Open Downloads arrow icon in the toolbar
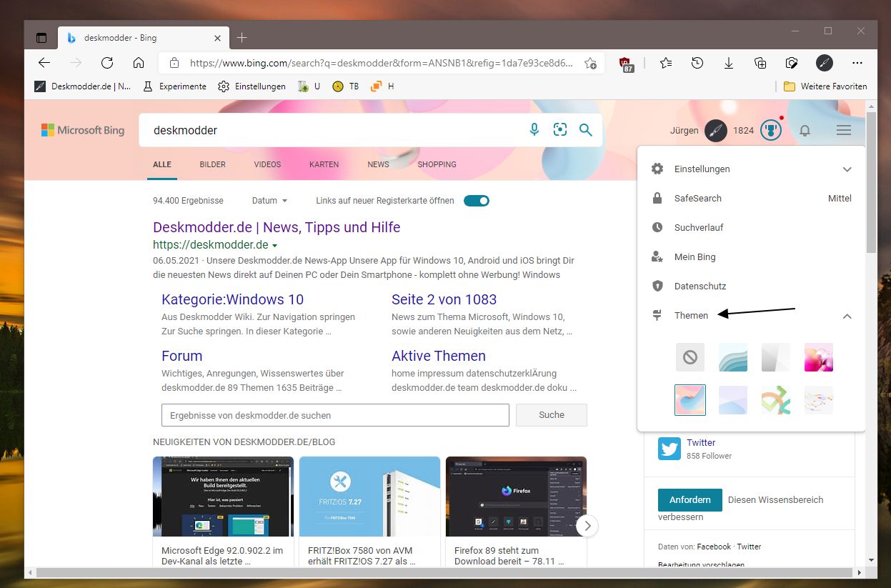This screenshot has width=891, height=588. pyautogui.click(x=729, y=63)
